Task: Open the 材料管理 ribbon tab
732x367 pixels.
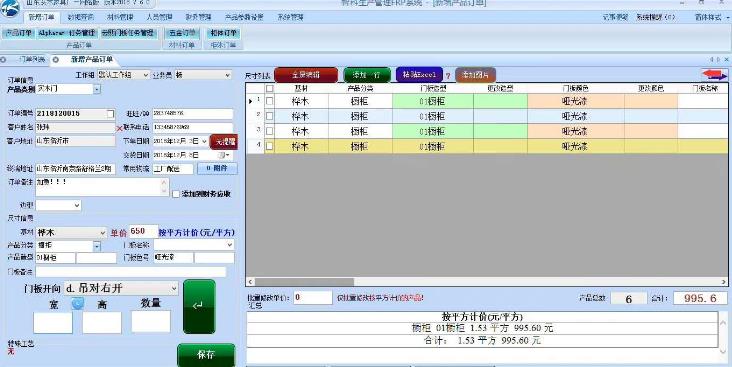Action: (120, 17)
